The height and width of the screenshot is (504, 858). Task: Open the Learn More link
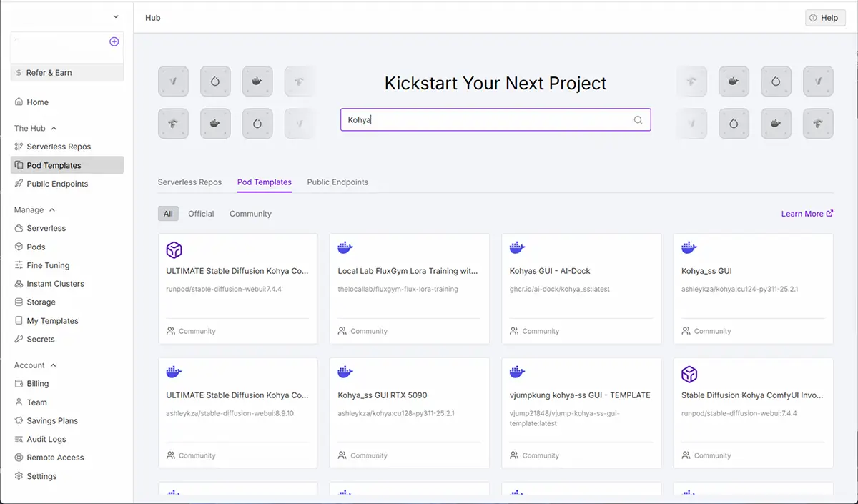coord(807,214)
